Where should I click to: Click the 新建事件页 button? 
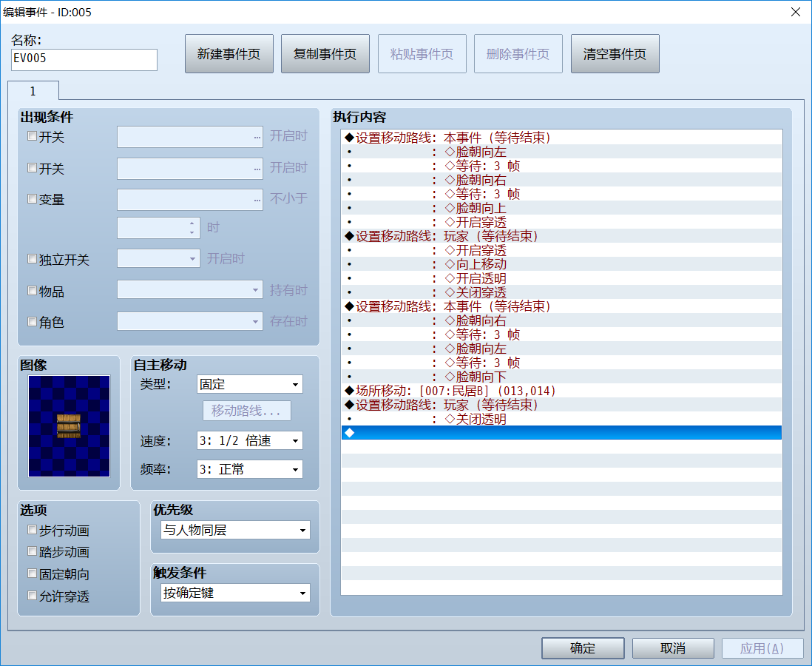point(229,54)
